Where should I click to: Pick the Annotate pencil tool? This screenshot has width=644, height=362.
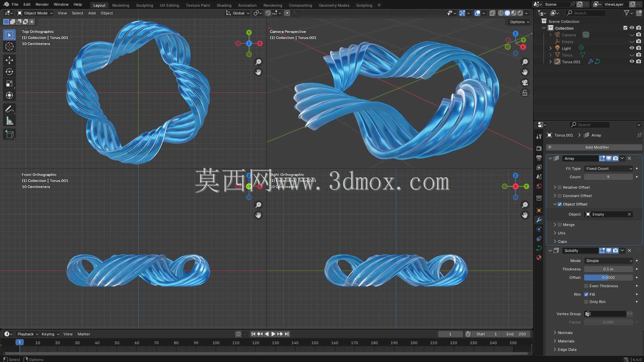(9, 109)
